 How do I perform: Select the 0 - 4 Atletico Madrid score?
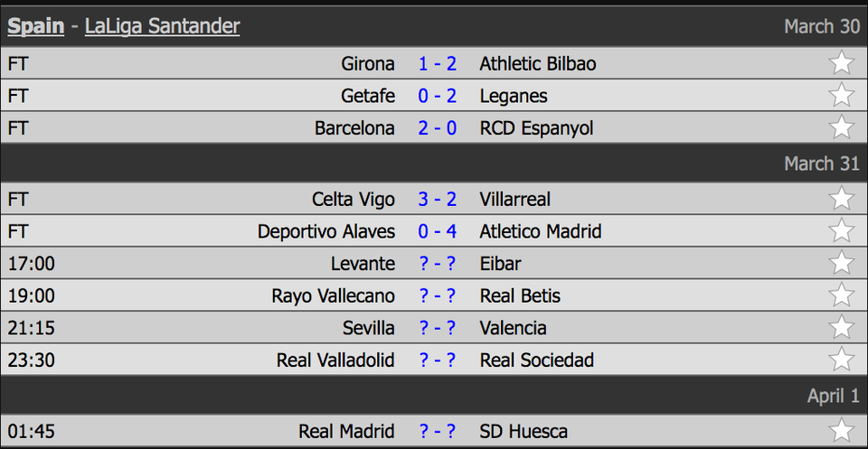coord(438,231)
